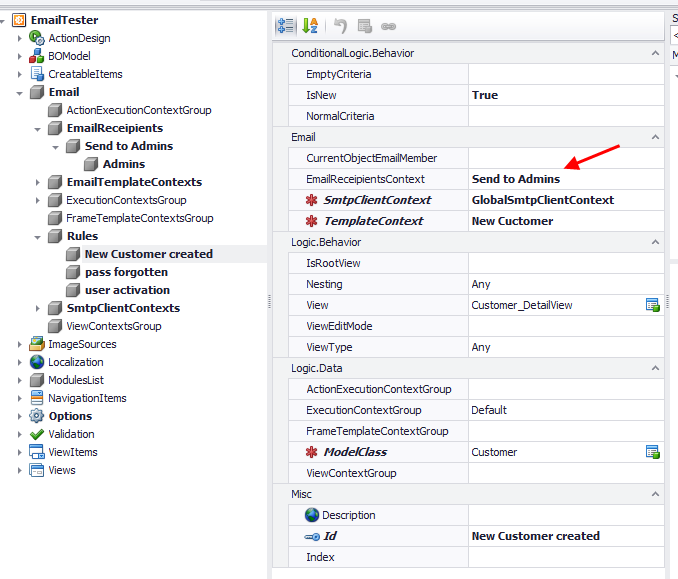Expand the ExecutionContextsGroup node arrow

tap(38, 200)
